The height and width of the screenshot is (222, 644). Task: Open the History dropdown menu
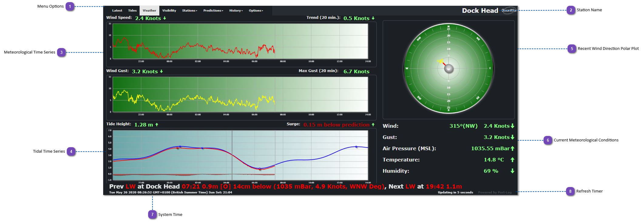tap(236, 11)
